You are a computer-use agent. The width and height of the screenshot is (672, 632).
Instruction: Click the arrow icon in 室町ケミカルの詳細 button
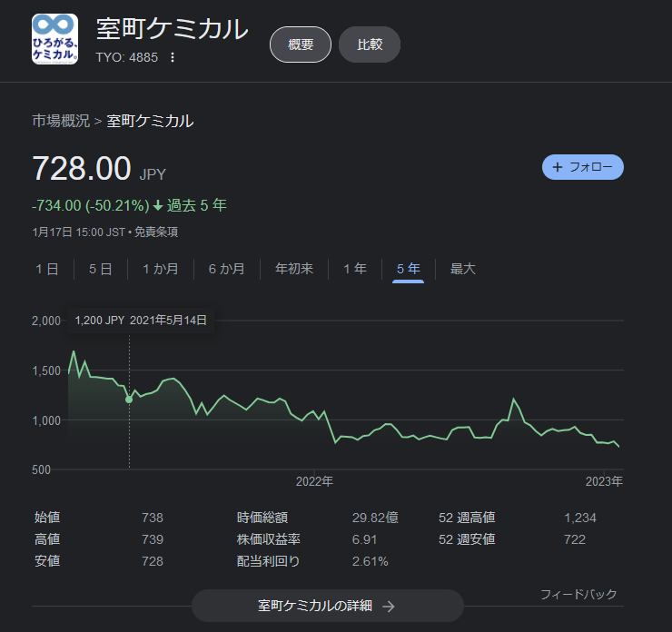(389, 607)
